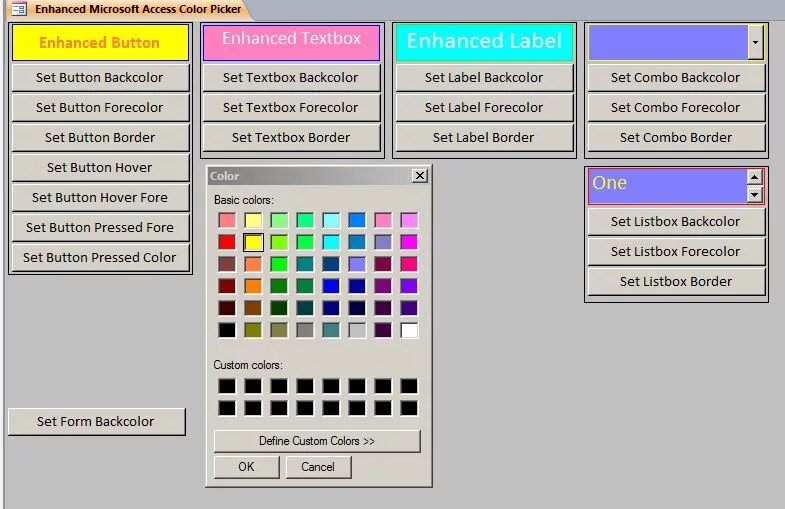Screen dimensions: 785x509
Task: Click Set Button Forecolor
Action: 100,108
